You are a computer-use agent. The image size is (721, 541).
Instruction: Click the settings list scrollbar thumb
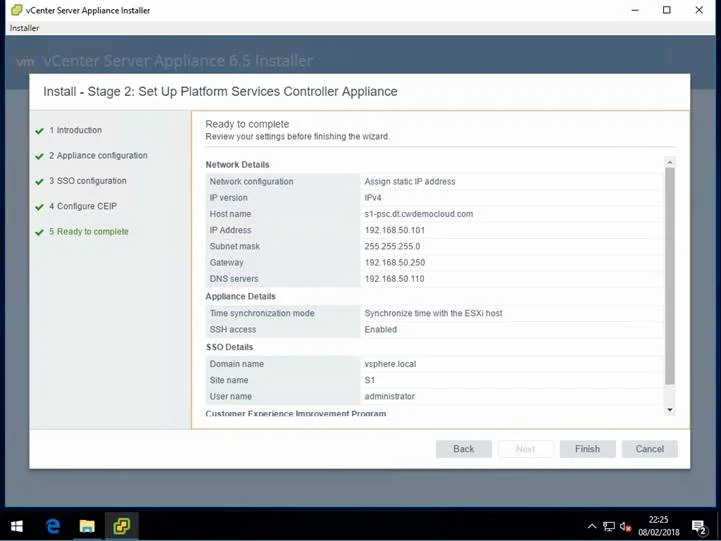point(670,276)
